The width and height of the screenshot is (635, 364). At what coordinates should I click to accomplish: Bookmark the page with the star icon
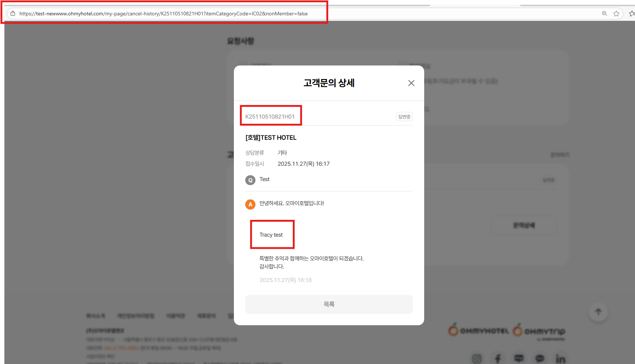tap(616, 14)
